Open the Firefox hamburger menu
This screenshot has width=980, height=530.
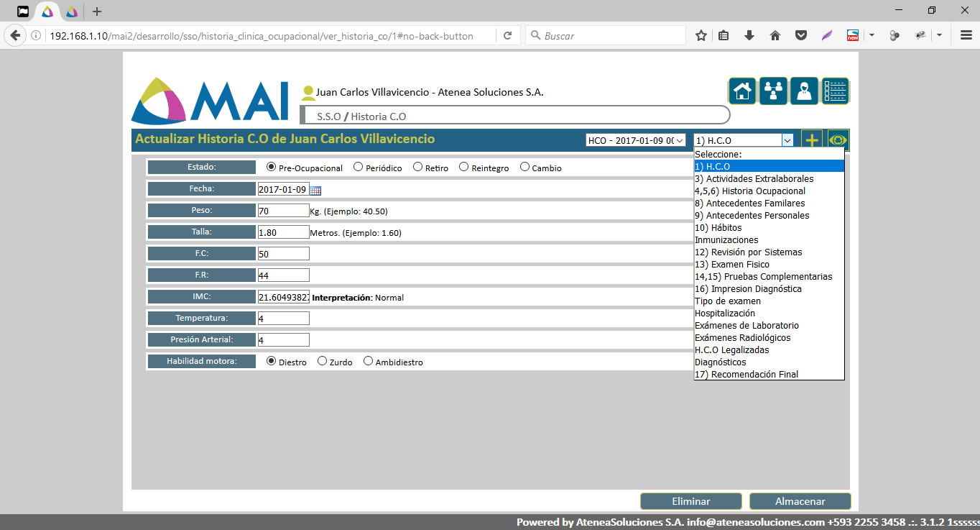(x=966, y=35)
